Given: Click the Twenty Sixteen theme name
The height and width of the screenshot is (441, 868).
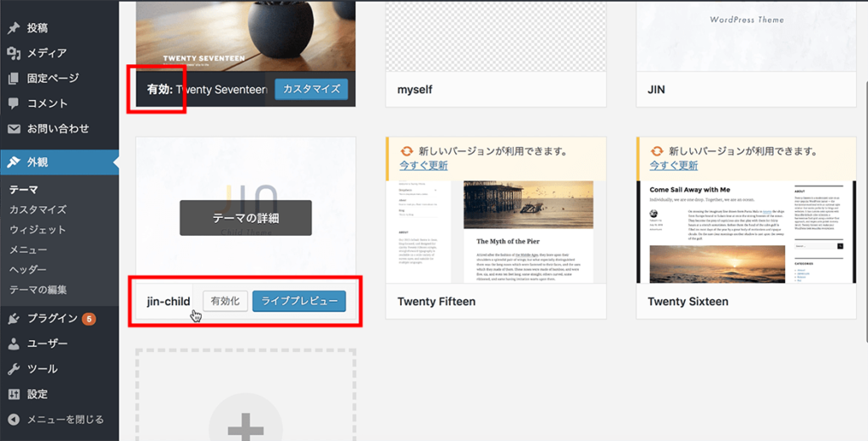Looking at the screenshot, I should tap(687, 302).
